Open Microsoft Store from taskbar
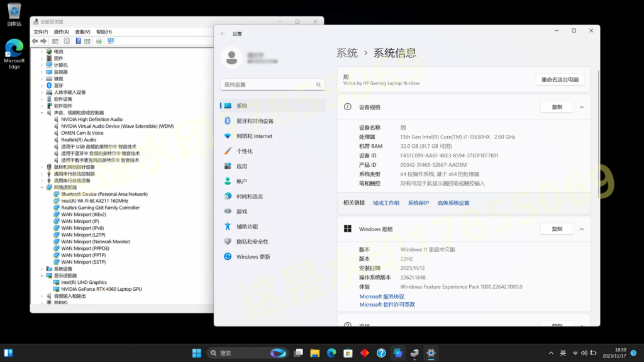644x362 pixels. click(348, 353)
